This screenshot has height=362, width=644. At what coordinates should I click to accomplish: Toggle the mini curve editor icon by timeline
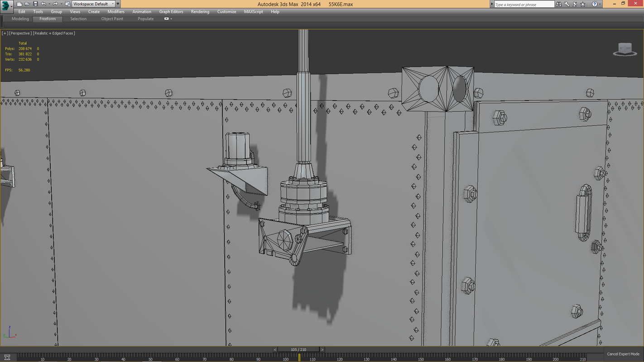[7, 357]
